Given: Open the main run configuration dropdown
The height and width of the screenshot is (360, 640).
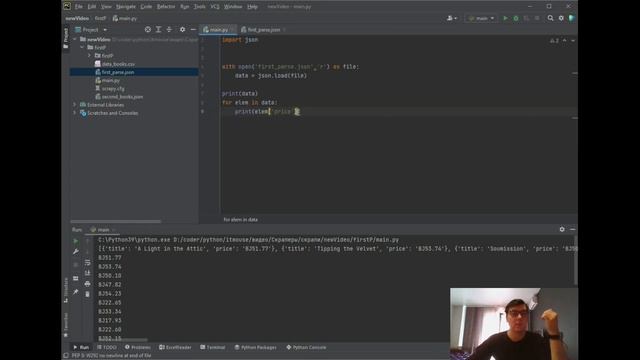Looking at the screenshot, I should coord(482,18).
